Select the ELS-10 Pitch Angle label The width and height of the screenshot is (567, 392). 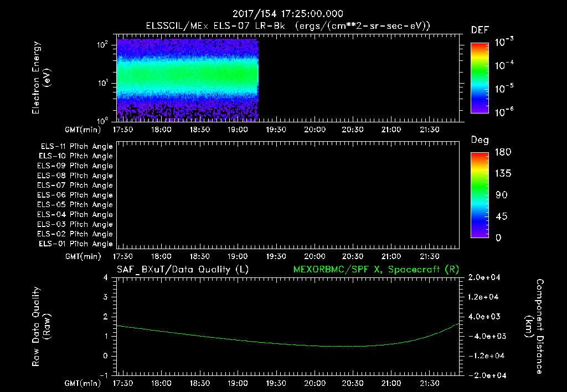(x=76, y=156)
